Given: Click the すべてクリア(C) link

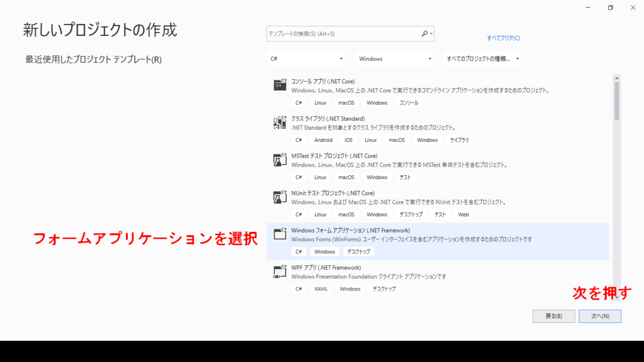Looking at the screenshot, I should click(x=503, y=38).
